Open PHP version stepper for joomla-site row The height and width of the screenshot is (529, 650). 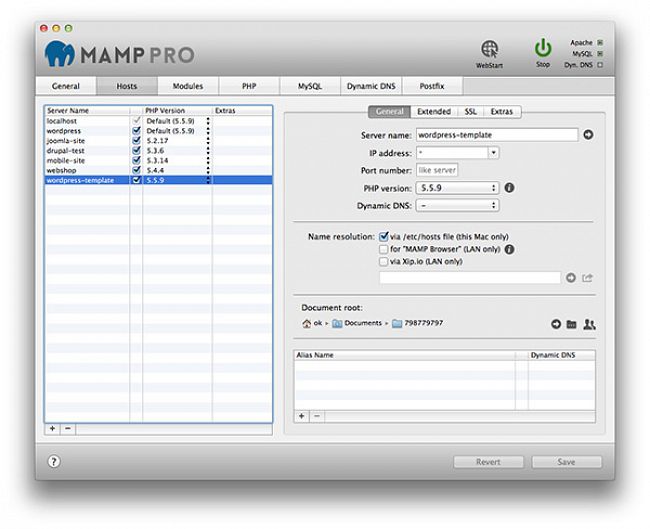pos(208,141)
